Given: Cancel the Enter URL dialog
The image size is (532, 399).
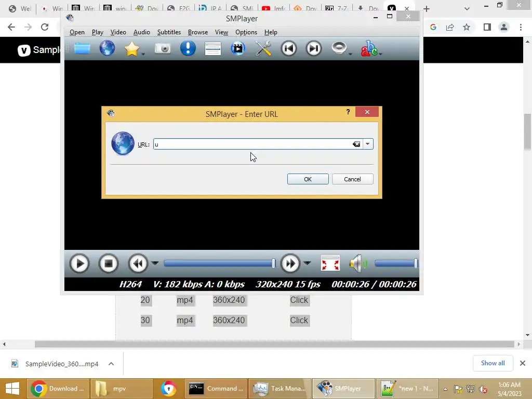Looking at the screenshot, I should pyautogui.click(x=353, y=179).
